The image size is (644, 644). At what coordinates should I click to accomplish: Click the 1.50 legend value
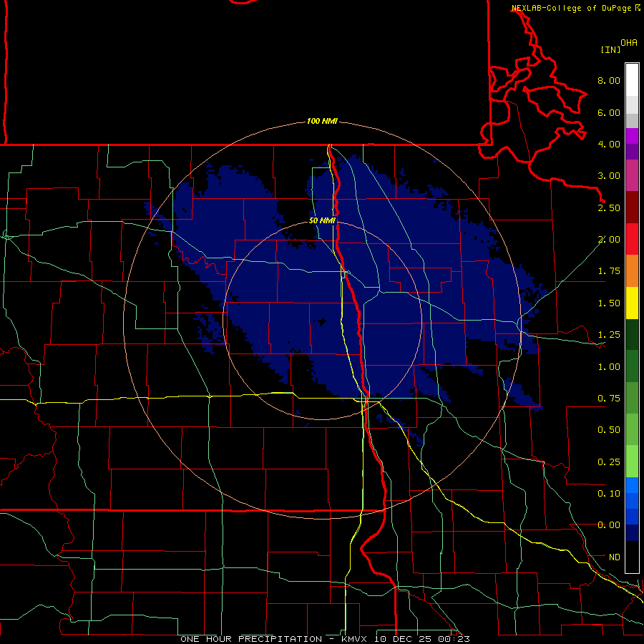point(609,303)
